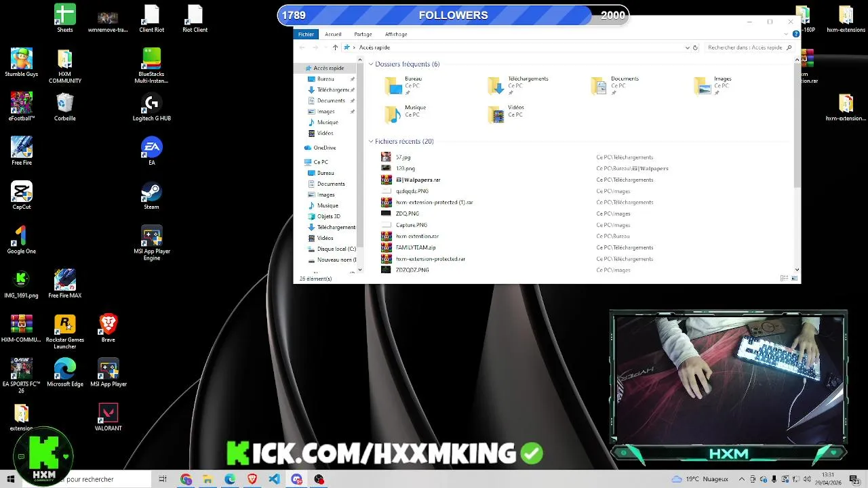Image resolution: width=868 pixels, height=488 pixels.
Task: Expand the Explorer ribbon chevron
Action: 787,34
